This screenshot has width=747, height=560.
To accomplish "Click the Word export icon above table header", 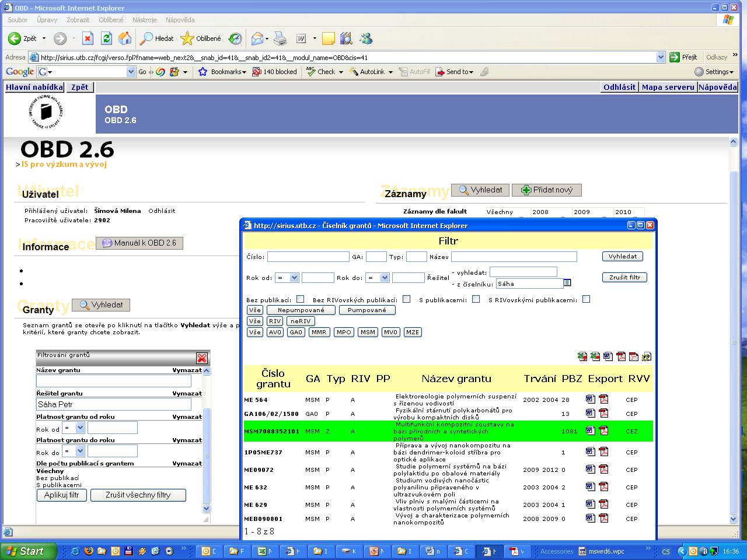I will pos(608,356).
